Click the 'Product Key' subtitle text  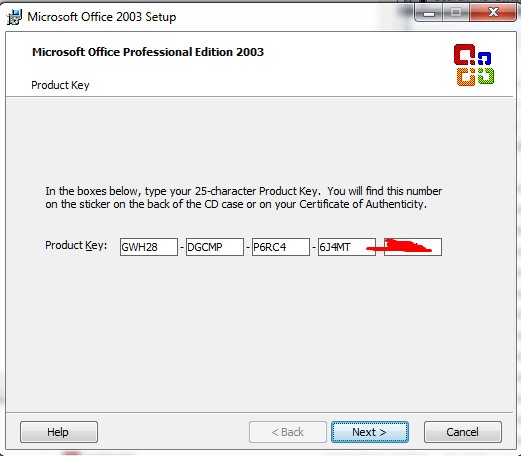pos(60,85)
